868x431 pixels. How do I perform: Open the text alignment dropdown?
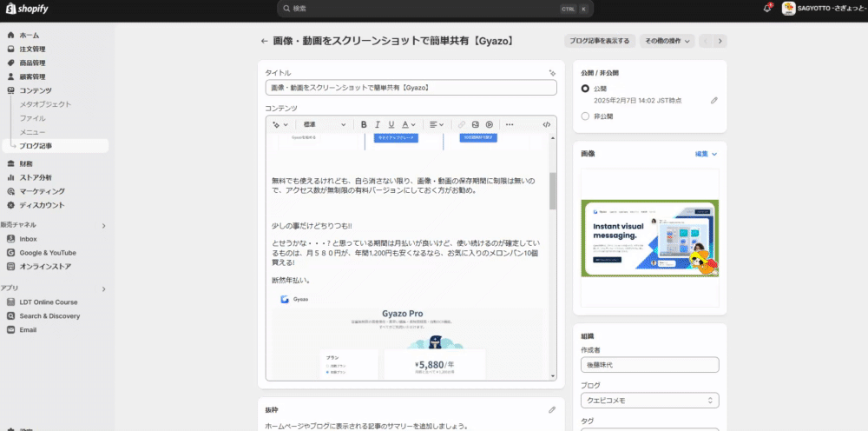(x=437, y=124)
